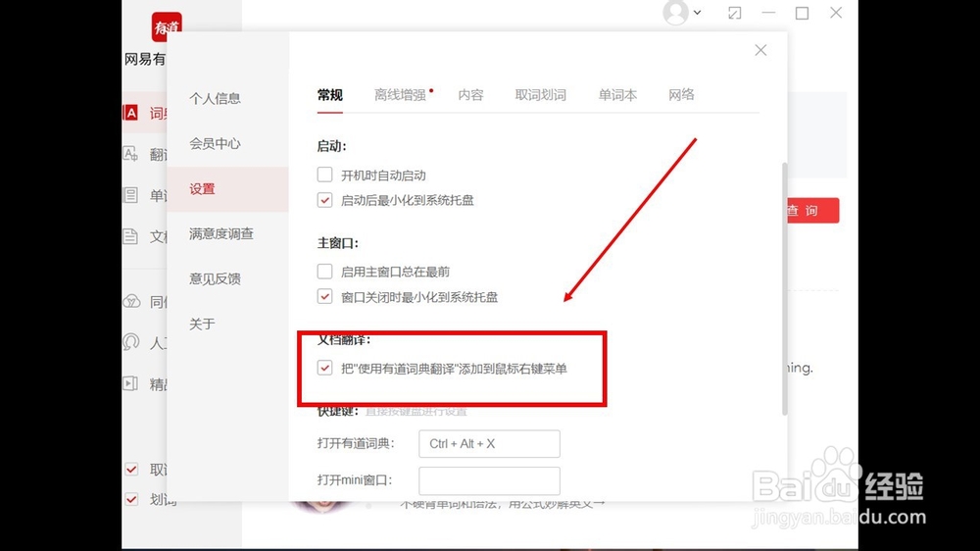Switch to the 单词本 tab
Screen dimensions: 980x551
click(x=617, y=95)
